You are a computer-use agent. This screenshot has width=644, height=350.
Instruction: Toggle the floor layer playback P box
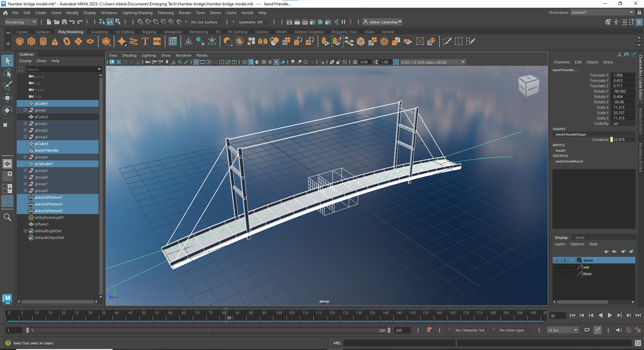pyautogui.click(x=565, y=274)
